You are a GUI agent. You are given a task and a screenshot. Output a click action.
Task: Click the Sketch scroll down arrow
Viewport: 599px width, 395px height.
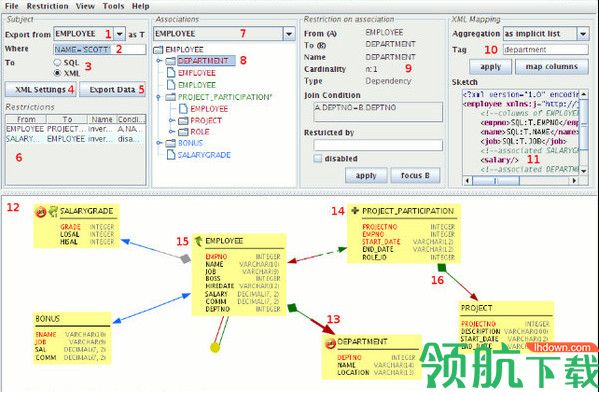click(x=584, y=171)
